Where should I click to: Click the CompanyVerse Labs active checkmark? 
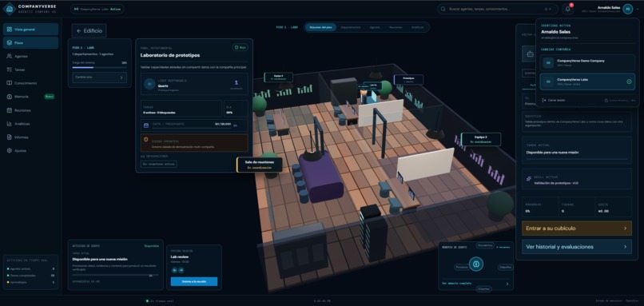coord(629,81)
